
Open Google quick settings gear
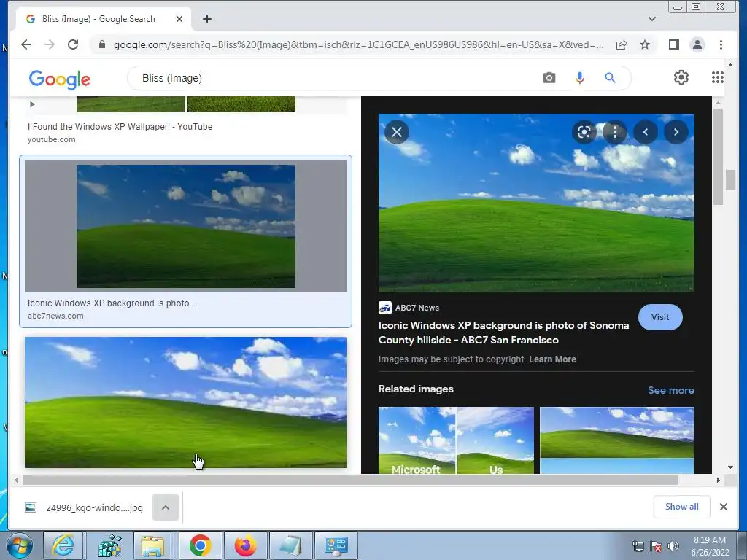click(x=681, y=77)
